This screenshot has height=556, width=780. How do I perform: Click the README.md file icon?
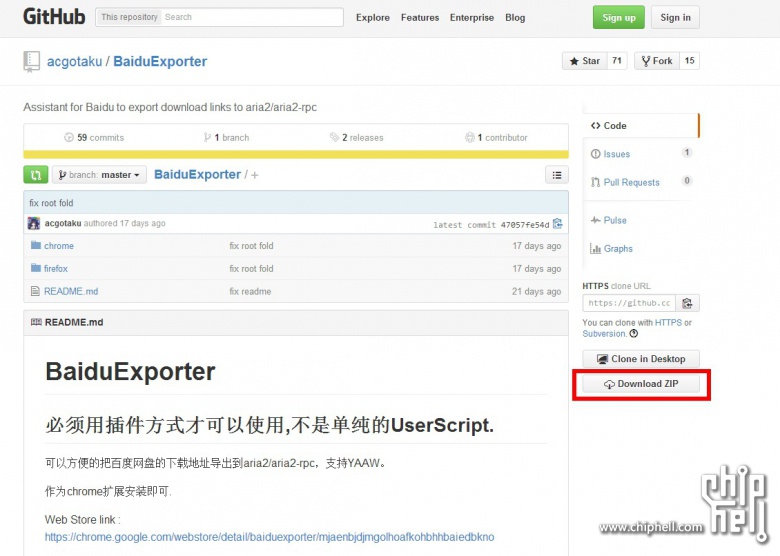(35, 291)
